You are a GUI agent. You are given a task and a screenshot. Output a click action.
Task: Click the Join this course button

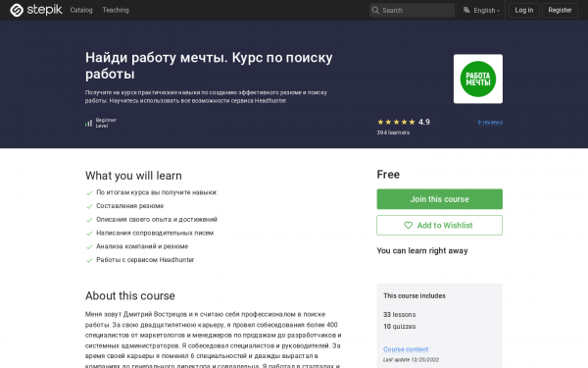point(439,199)
